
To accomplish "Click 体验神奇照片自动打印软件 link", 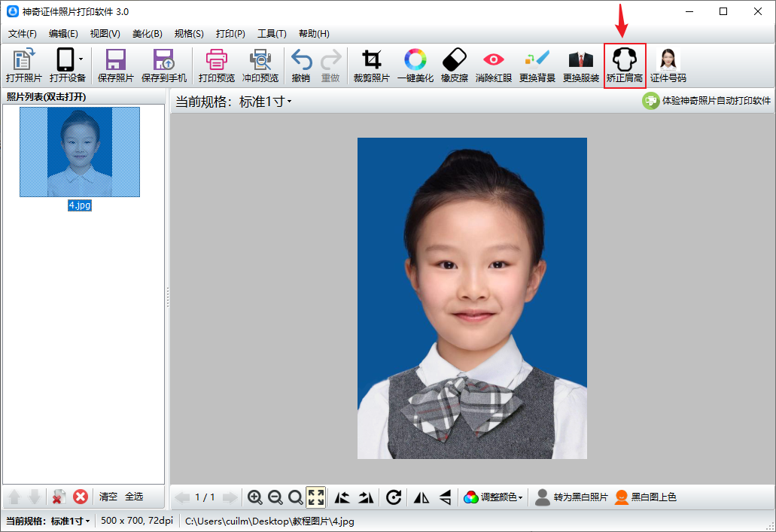I will [707, 101].
